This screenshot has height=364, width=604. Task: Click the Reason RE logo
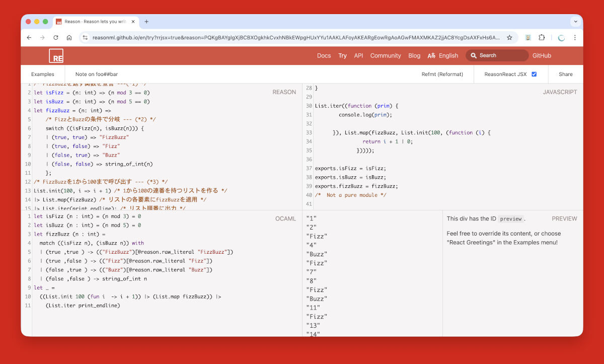[56, 56]
